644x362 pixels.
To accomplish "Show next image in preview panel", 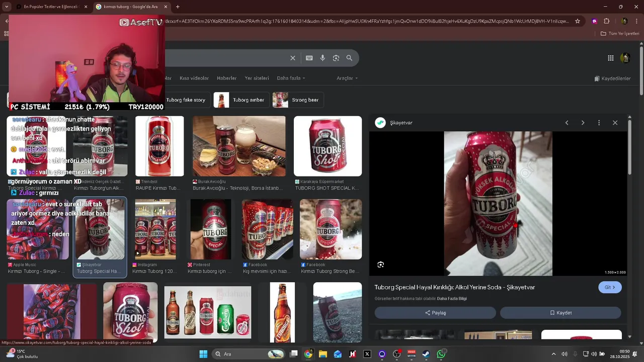I will (x=583, y=123).
